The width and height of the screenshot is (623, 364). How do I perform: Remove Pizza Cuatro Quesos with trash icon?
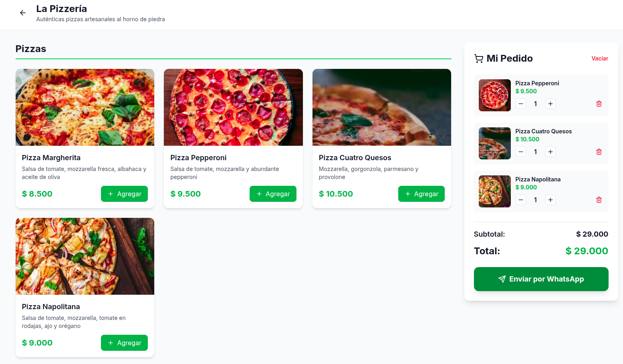pos(599,152)
